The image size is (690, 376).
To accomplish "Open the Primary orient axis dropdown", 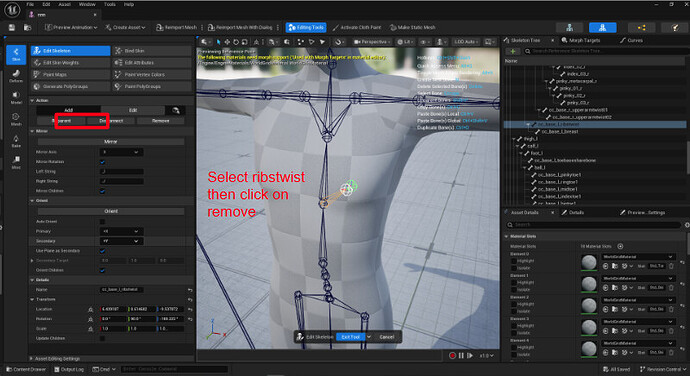I will pos(121,232).
